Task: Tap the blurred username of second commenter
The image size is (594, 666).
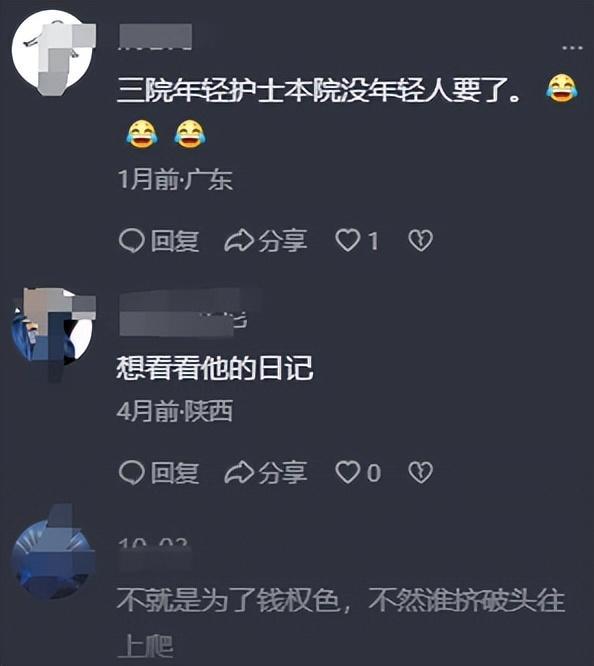Action: coord(184,313)
